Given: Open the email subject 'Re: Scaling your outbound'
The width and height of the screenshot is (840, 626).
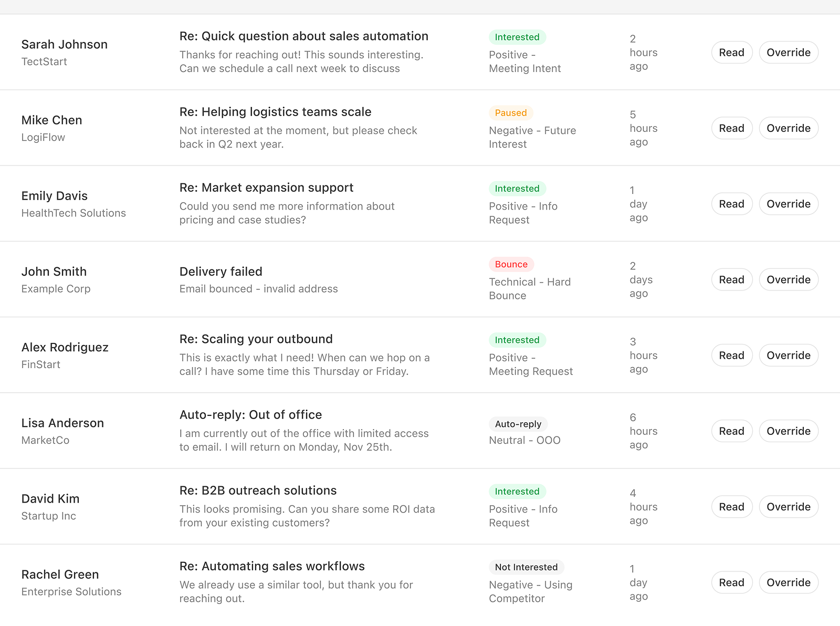Looking at the screenshot, I should (x=256, y=339).
